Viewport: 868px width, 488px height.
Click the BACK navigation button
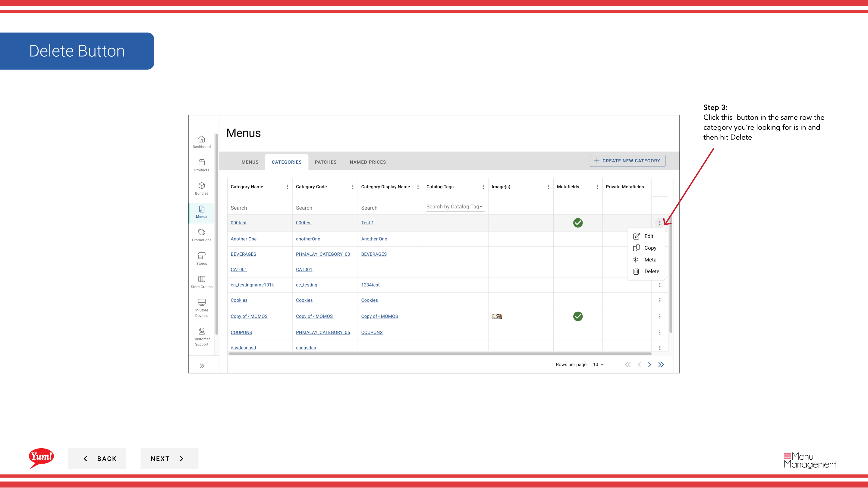click(x=97, y=458)
